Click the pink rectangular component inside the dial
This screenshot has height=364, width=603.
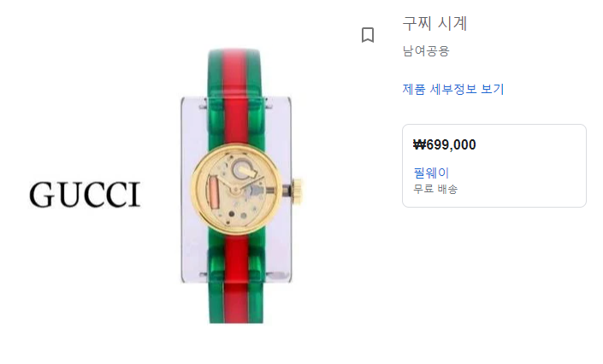214,193
